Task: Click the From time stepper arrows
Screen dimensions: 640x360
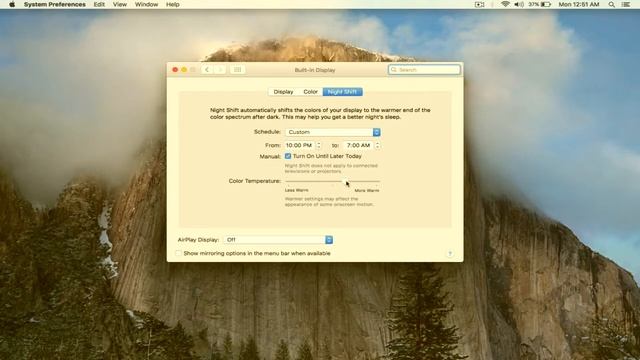Action: click(x=319, y=145)
